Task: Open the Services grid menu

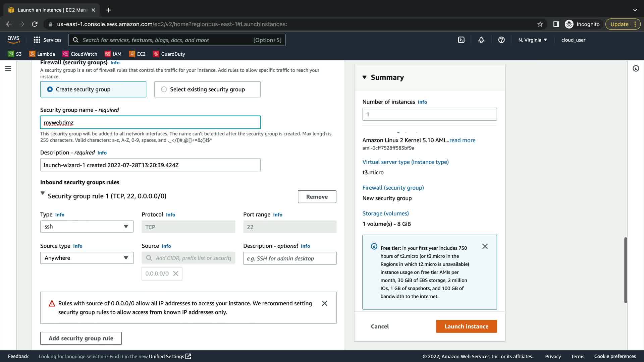Action: click(47, 40)
